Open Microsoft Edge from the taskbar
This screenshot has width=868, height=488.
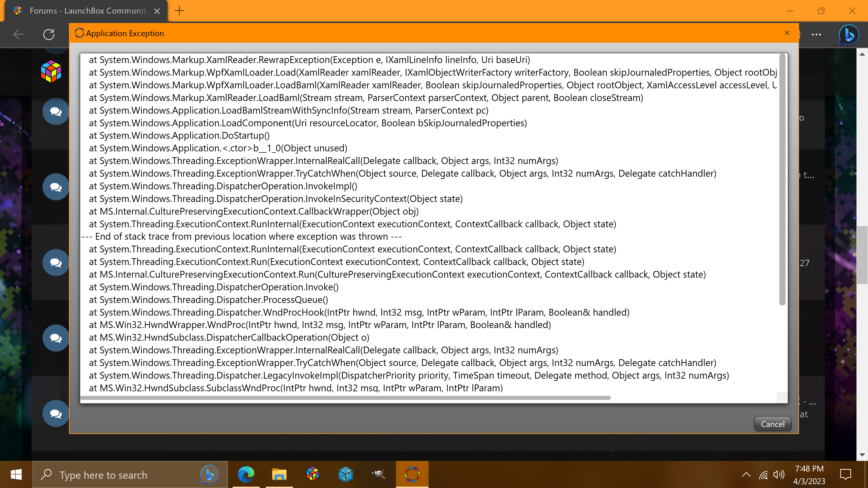(x=246, y=474)
